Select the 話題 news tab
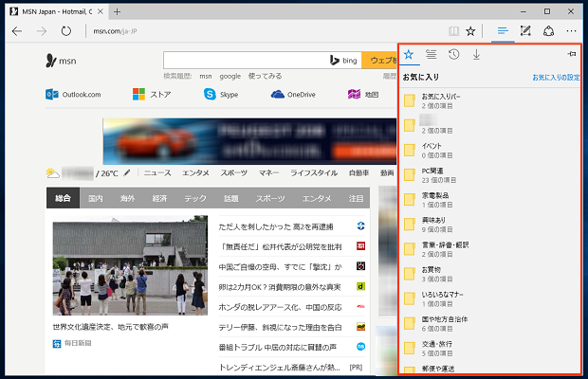588x379 pixels. point(231,198)
